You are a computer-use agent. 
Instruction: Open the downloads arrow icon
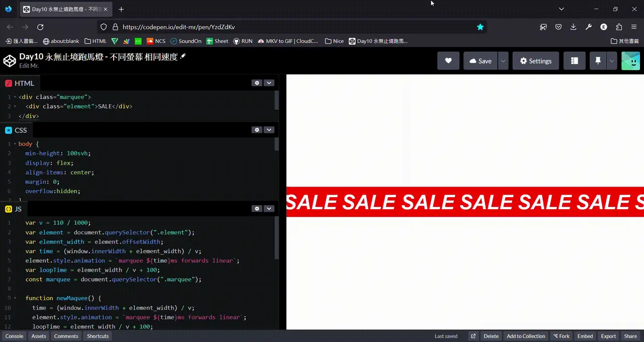point(574,27)
